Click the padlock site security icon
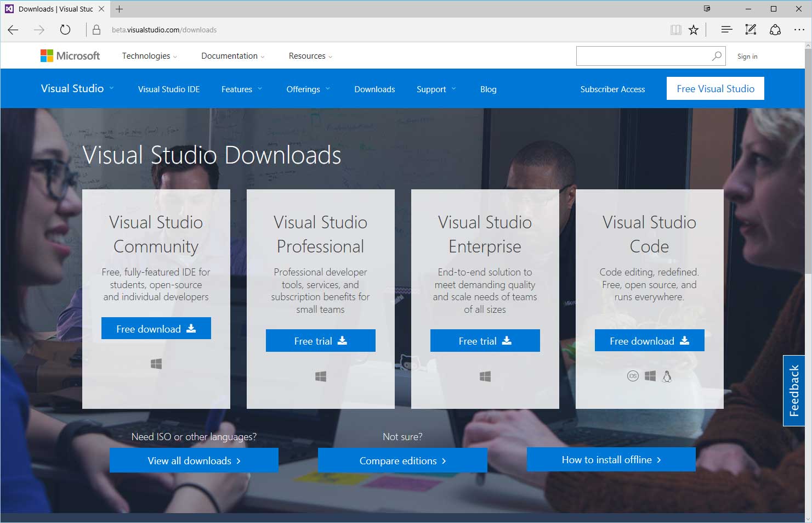Screen dimensions: 812x523 (x=96, y=30)
